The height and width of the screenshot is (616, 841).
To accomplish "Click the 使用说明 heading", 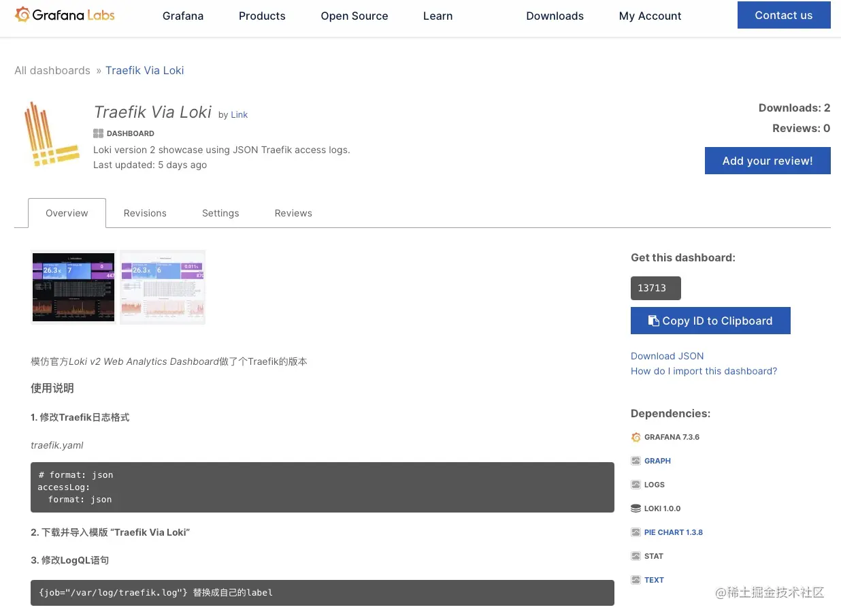I will coord(52,388).
